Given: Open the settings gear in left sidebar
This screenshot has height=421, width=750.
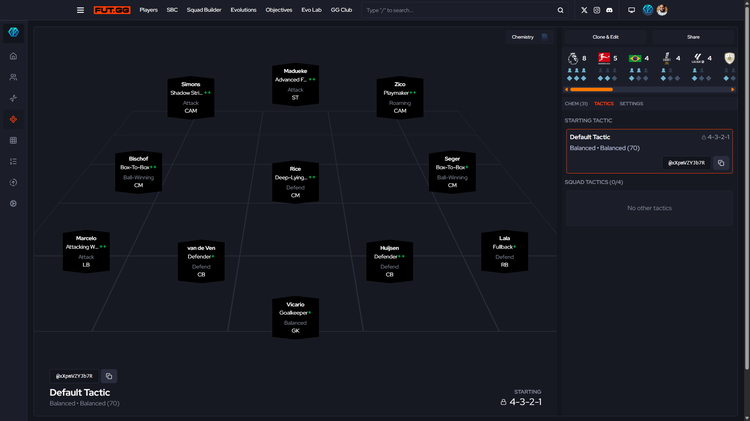Looking at the screenshot, I should tap(13, 203).
